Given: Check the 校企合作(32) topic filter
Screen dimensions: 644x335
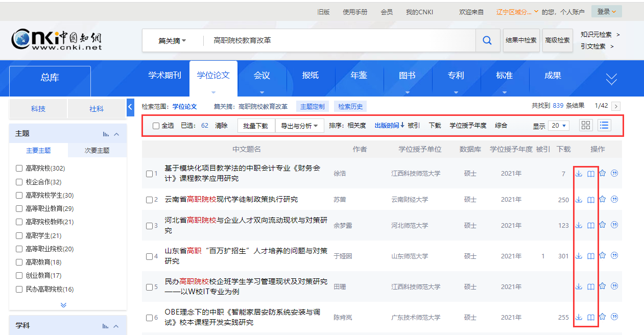Looking at the screenshot, I should pyautogui.click(x=19, y=182).
